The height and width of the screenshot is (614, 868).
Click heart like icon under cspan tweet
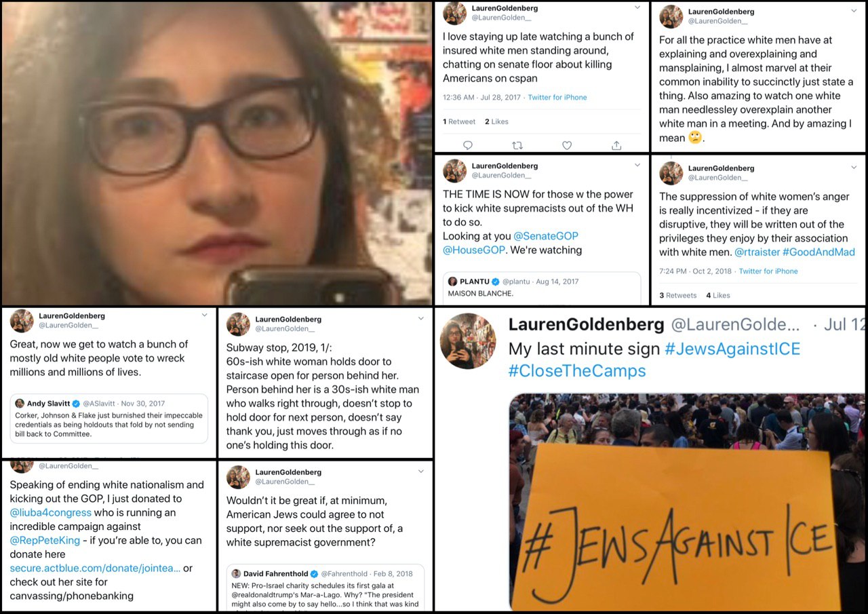(x=567, y=145)
